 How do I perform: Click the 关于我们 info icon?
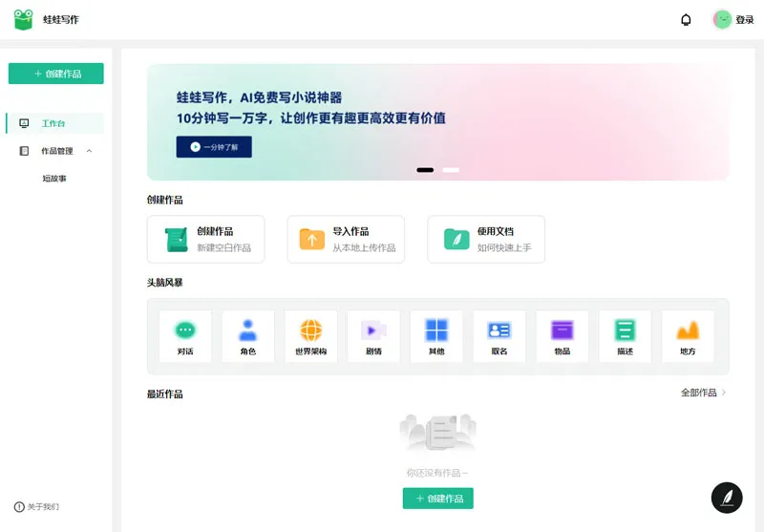click(19, 506)
